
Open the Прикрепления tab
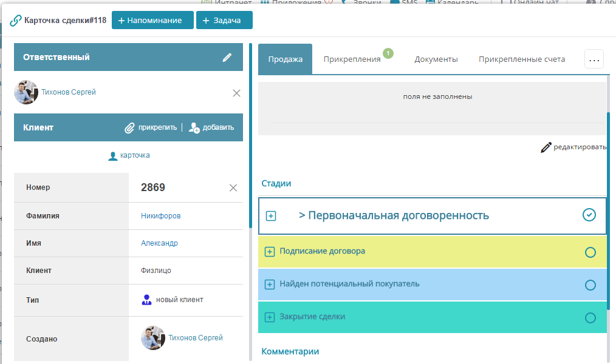click(352, 59)
